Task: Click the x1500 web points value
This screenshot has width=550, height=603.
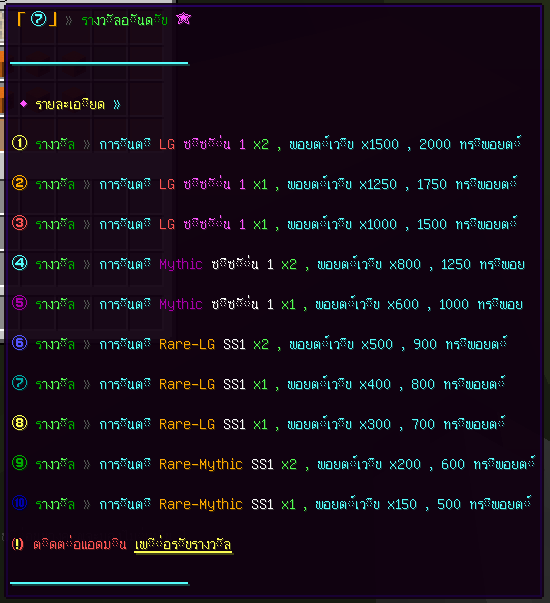Action: coord(380,145)
